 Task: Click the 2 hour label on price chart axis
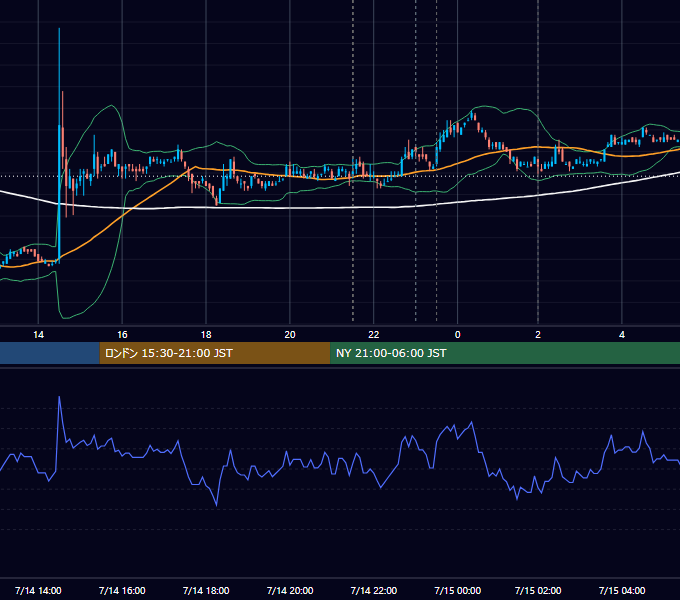point(538,335)
